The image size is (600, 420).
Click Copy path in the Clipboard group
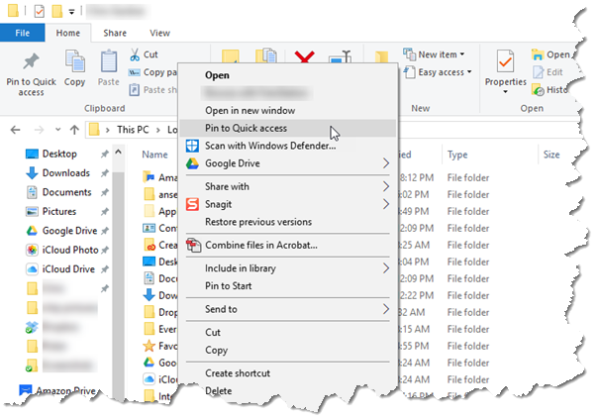153,72
